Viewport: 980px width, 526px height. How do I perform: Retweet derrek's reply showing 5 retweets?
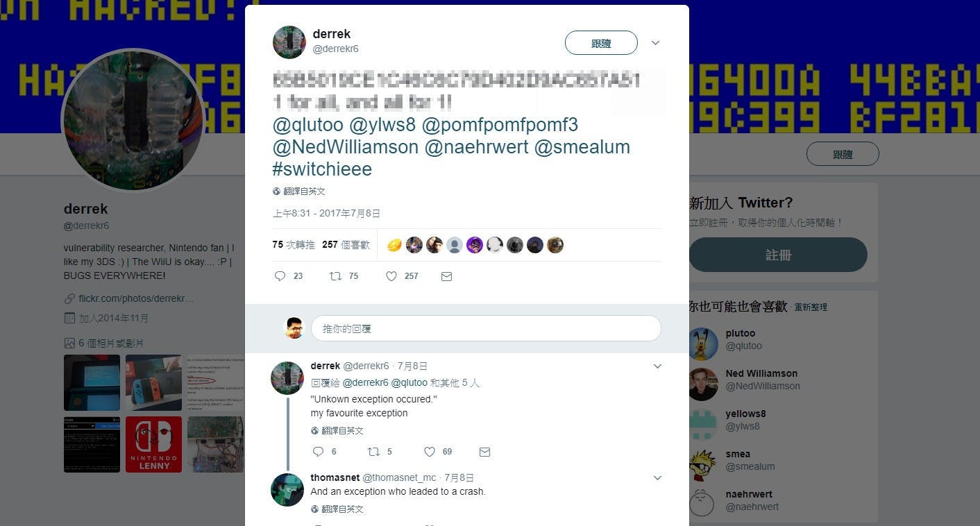pos(373,452)
